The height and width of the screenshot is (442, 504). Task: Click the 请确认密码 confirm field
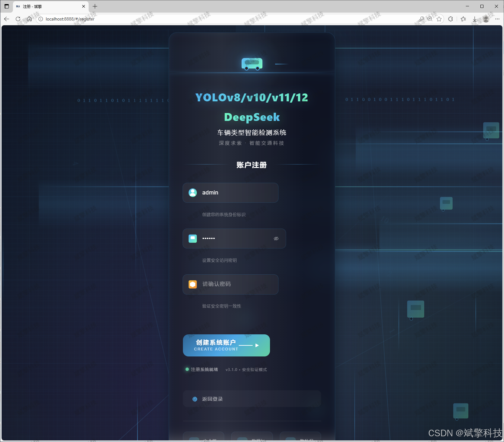[x=231, y=284]
